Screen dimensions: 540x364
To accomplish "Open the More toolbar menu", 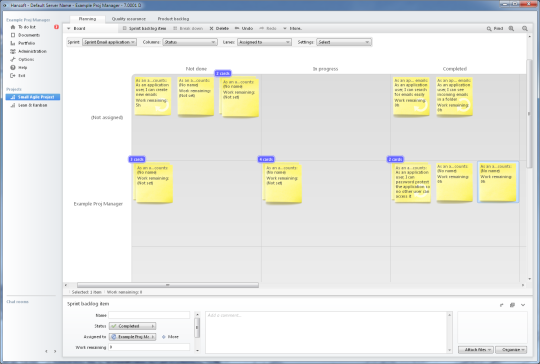I will pos(292,29).
